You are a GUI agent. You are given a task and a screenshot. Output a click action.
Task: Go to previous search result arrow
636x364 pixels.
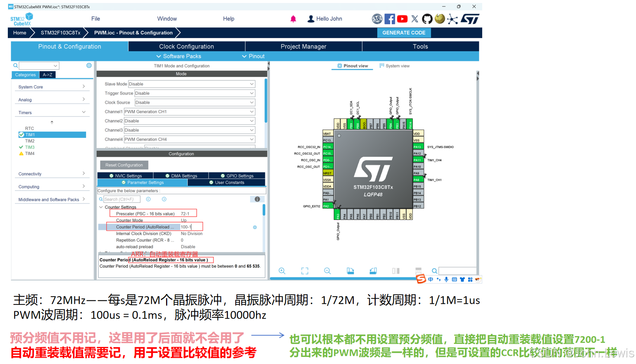(148, 199)
